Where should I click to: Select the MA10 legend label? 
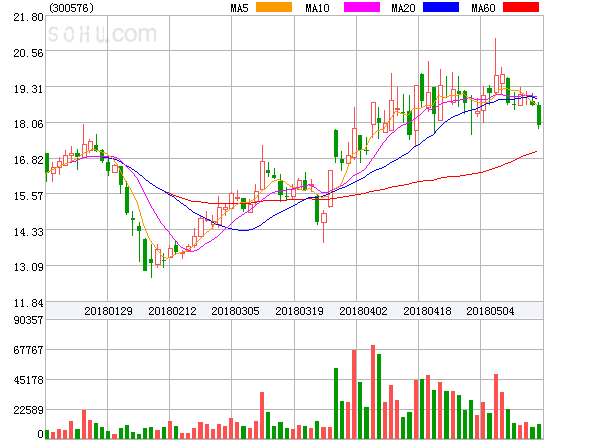click(317, 8)
